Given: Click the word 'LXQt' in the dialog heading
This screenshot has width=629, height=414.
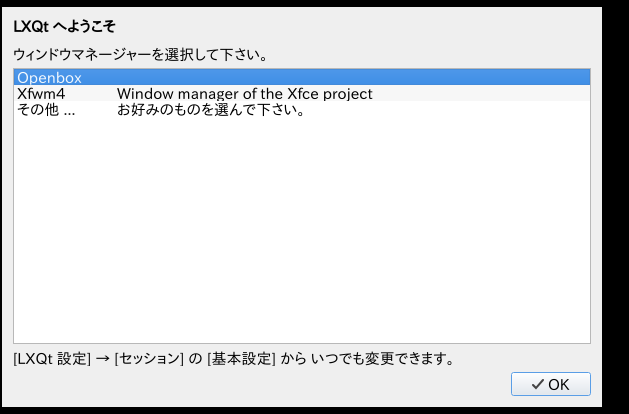Looking at the screenshot, I should [32, 26].
